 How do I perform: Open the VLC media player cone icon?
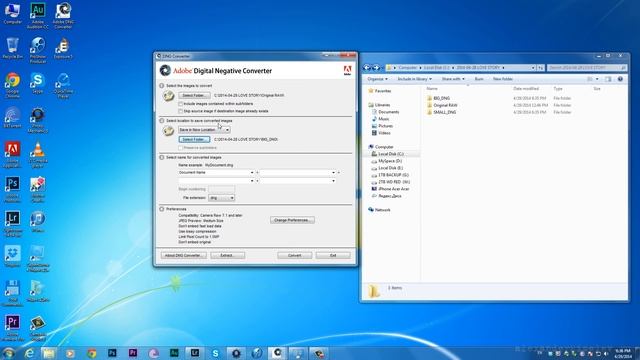click(38, 154)
